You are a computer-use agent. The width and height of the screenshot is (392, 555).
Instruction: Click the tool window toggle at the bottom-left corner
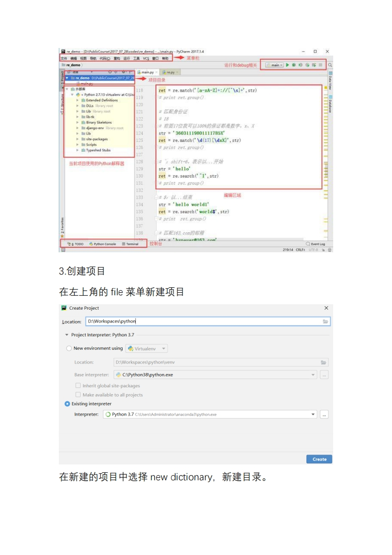[x=63, y=250]
